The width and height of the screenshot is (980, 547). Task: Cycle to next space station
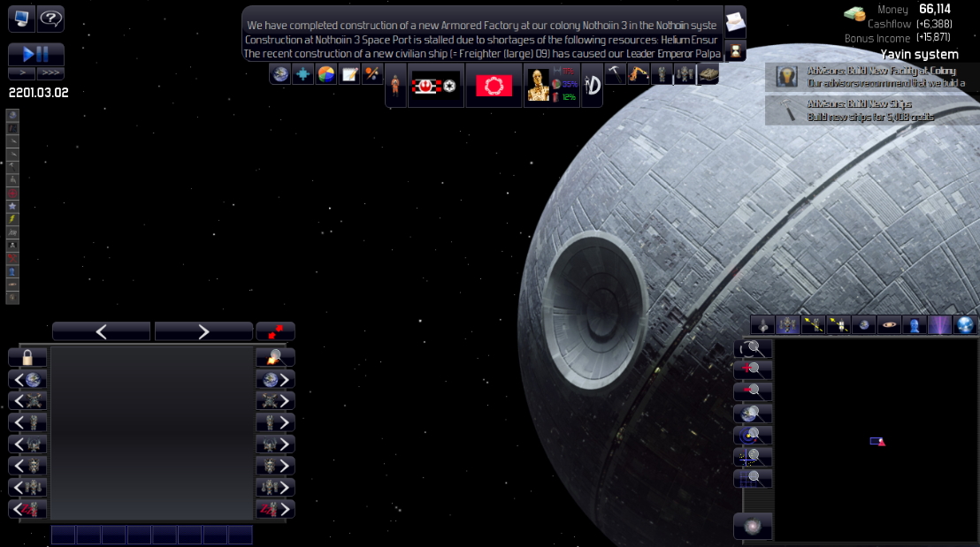pos(275,401)
